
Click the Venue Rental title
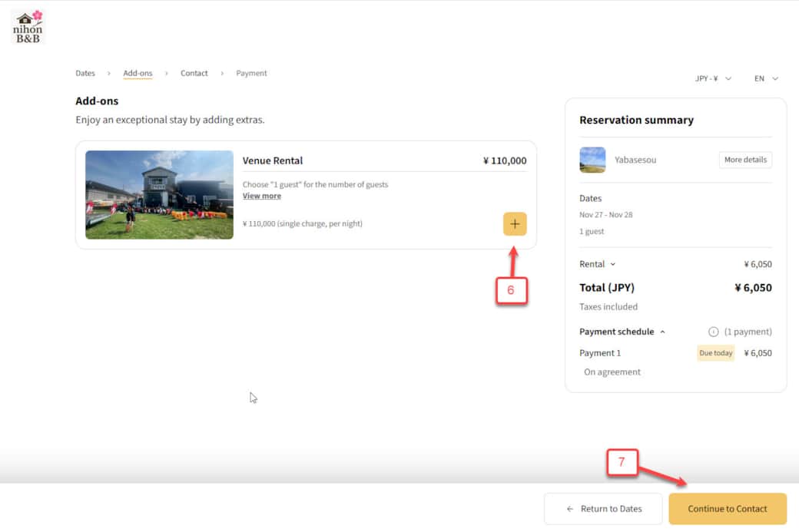click(273, 160)
